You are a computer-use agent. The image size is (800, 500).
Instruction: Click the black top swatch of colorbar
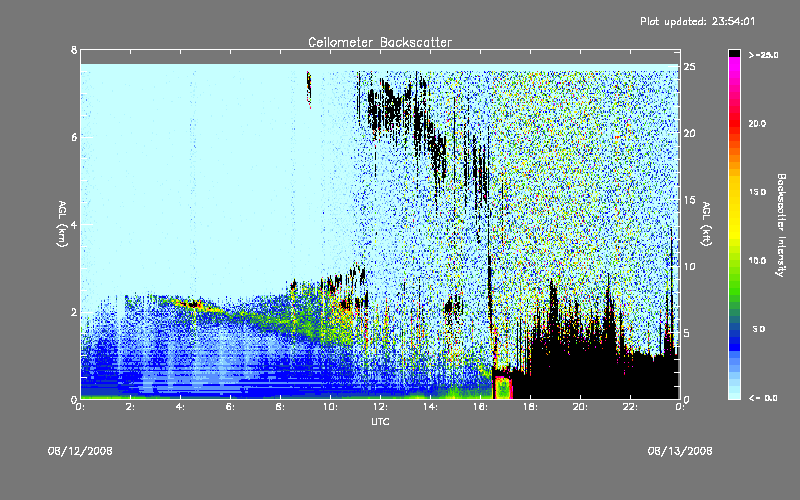[734, 53]
